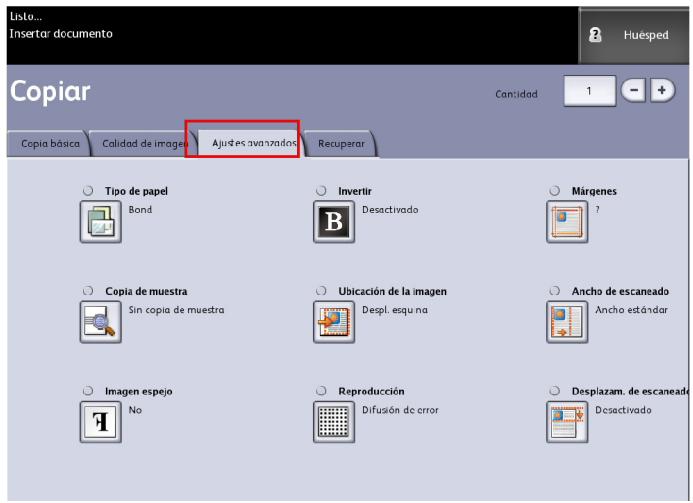The image size is (693, 503).
Task: Select the Tipo de papel radio button
Action: click(88, 190)
